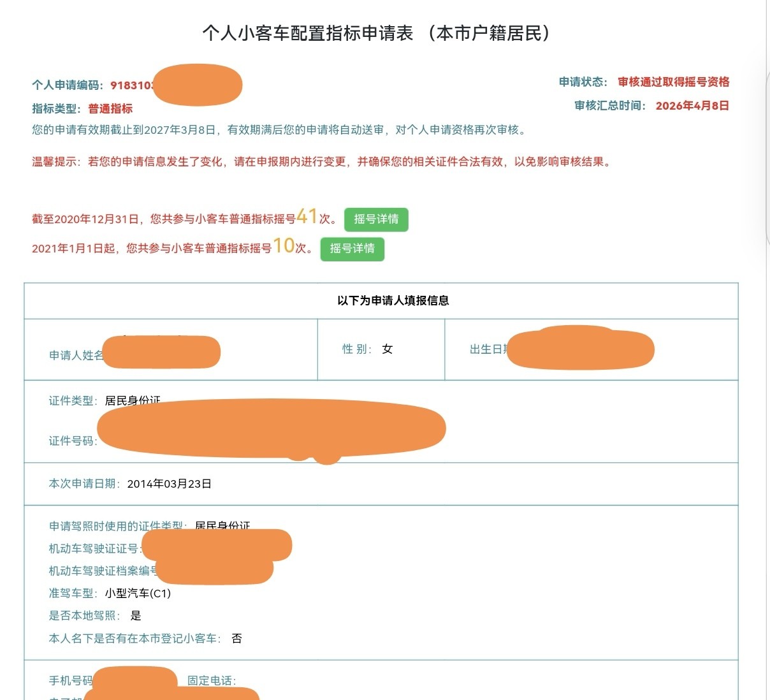Click the large number 10 count

pos(284,245)
